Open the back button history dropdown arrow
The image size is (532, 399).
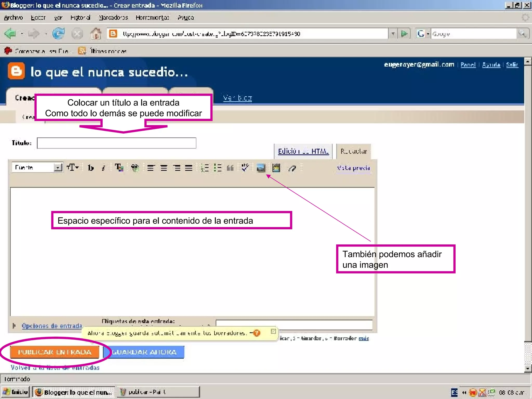point(22,34)
